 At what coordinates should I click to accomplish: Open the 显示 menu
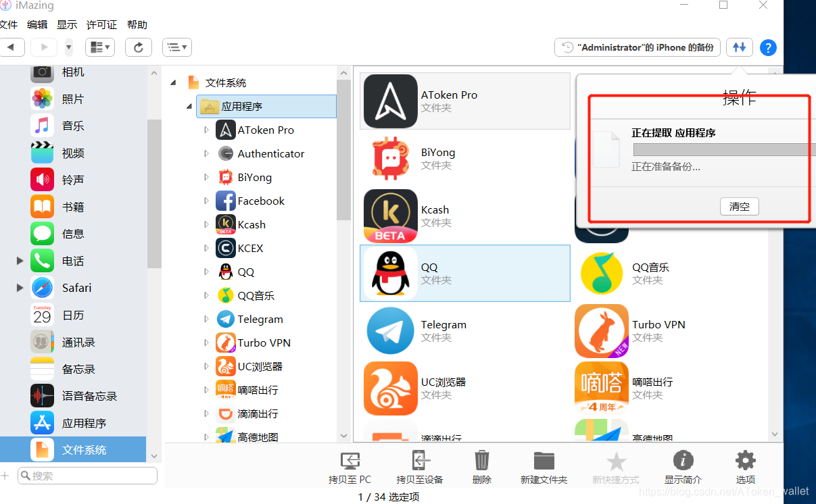[x=67, y=25]
